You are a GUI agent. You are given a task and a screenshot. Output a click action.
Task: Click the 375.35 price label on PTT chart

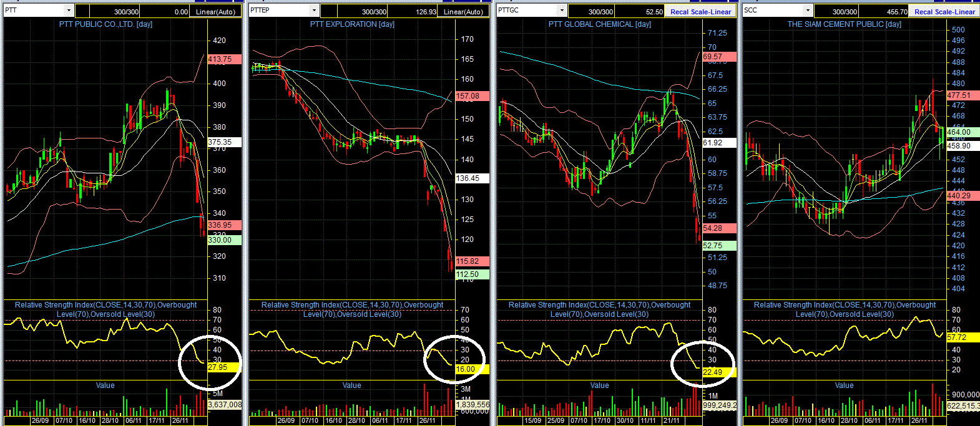coord(225,142)
